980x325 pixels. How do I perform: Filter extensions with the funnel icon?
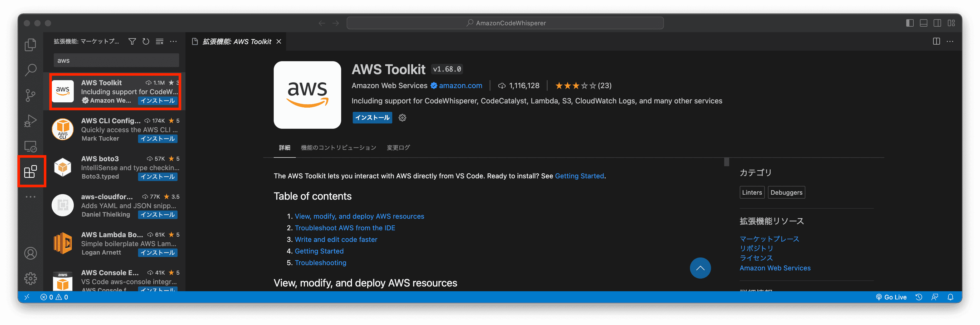132,41
